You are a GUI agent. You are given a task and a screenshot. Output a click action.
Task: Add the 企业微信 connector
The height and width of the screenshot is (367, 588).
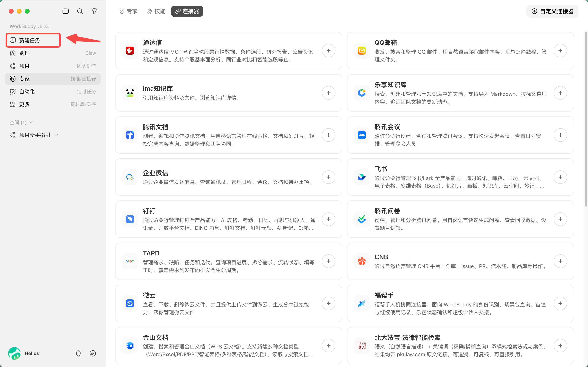328,177
